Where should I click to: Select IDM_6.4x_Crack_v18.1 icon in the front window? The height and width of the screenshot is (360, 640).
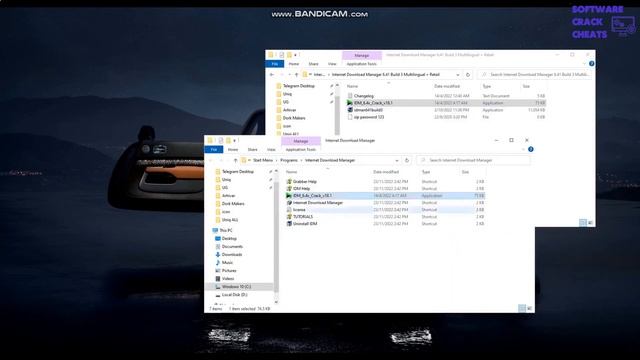[x=289, y=196]
